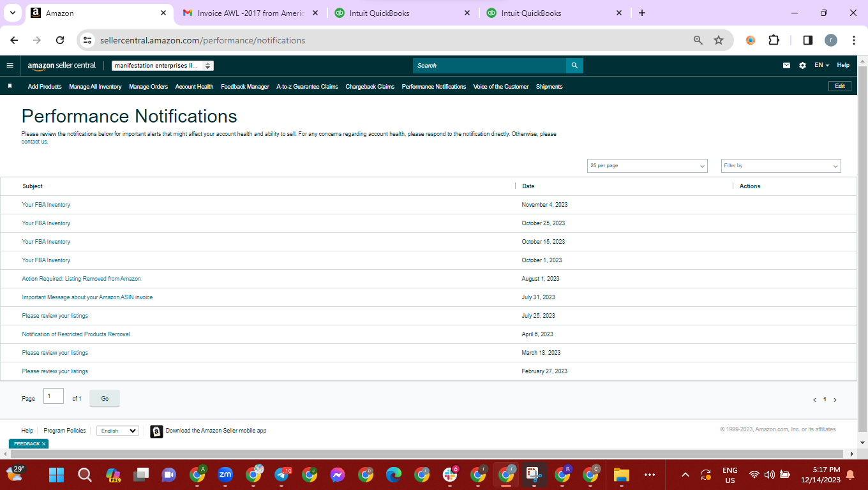Image resolution: width=868 pixels, height=490 pixels.
Task: Open the mail messages envelope icon
Action: tap(786, 65)
